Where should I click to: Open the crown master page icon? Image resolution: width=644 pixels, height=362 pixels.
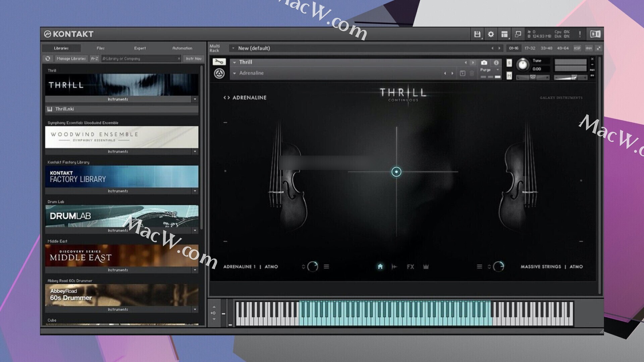426,267
